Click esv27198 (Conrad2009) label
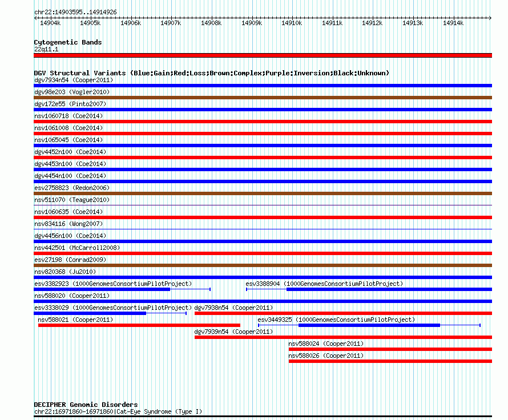508x420 pixels. (x=70, y=260)
